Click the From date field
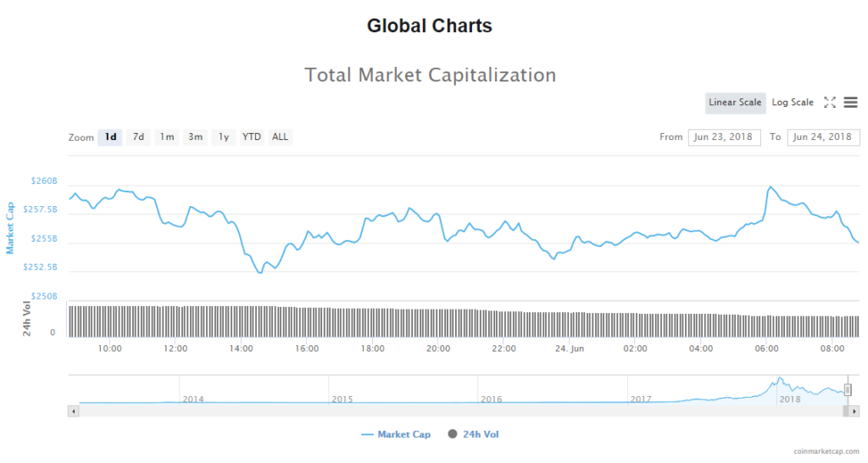 click(724, 137)
